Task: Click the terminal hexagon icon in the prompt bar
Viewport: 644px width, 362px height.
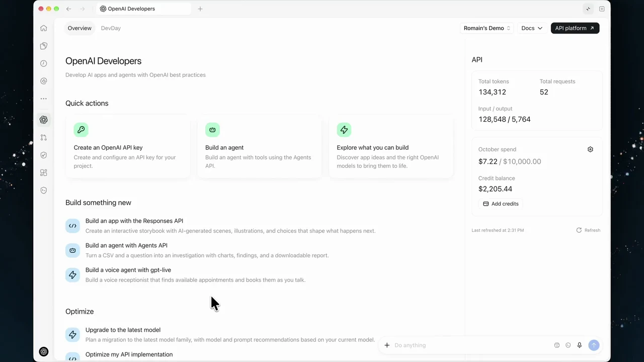Action: 568,345
